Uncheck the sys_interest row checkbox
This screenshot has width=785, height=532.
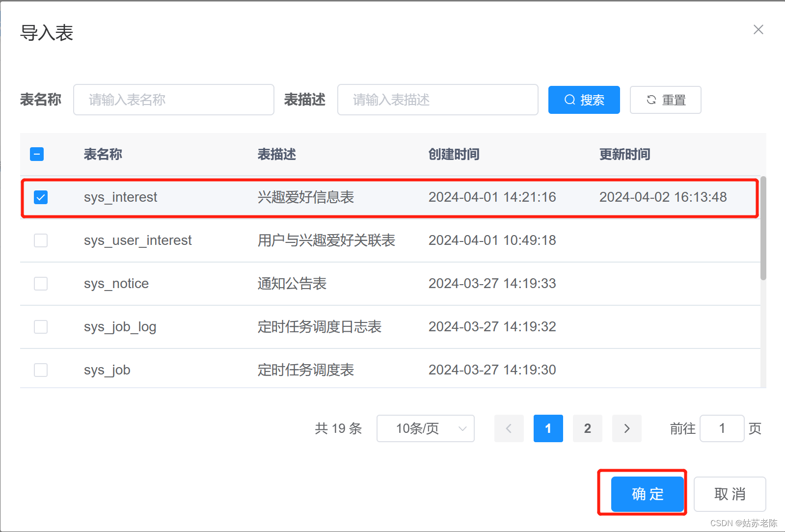(41, 197)
